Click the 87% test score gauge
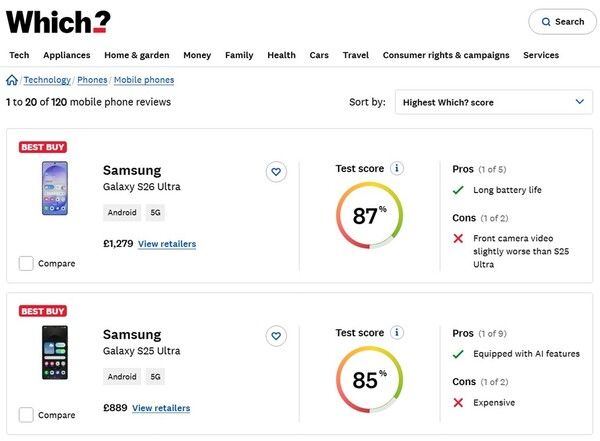Viewport: 600px width, 441px height. tap(369, 215)
